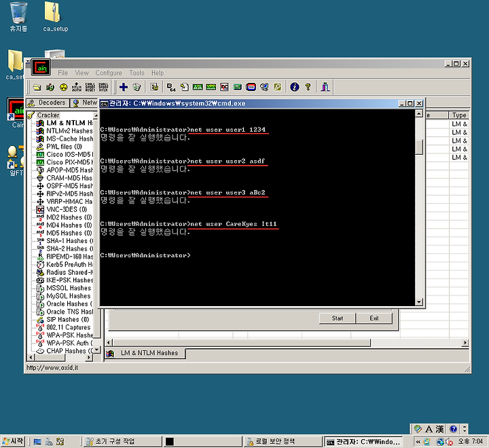This screenshot has height=448, width=489.
Task: Open the VNC password decoder icon
Action: click(224, 88)
